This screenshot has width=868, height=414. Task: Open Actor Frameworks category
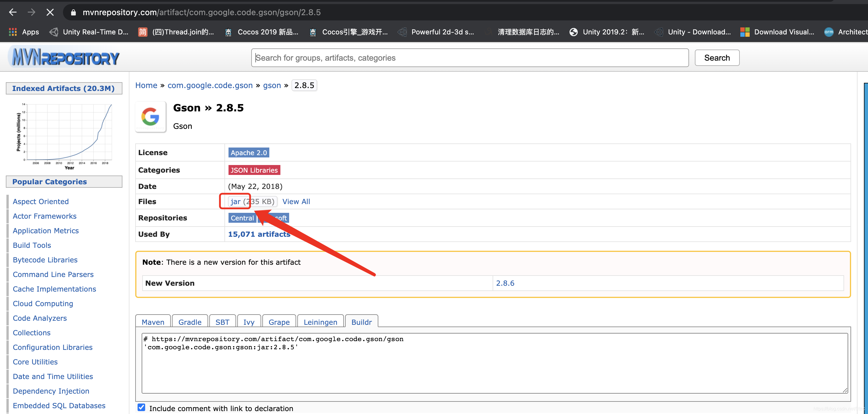coord(45,216)
